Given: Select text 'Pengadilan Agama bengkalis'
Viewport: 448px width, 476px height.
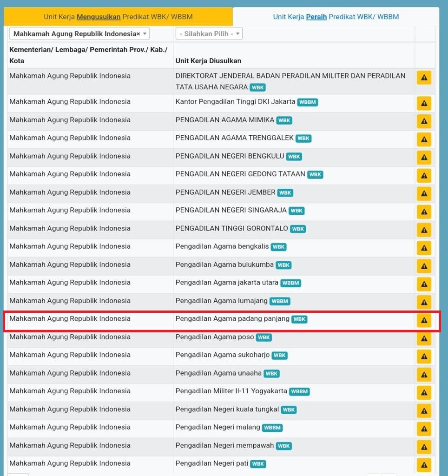Looking at the screenshot, I should [x=222, y=246].
